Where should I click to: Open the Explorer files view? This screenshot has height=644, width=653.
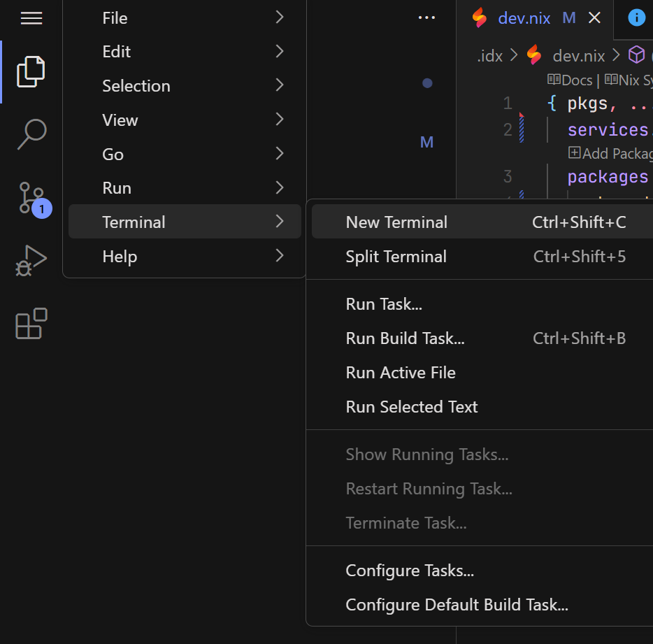coord(31,71)
